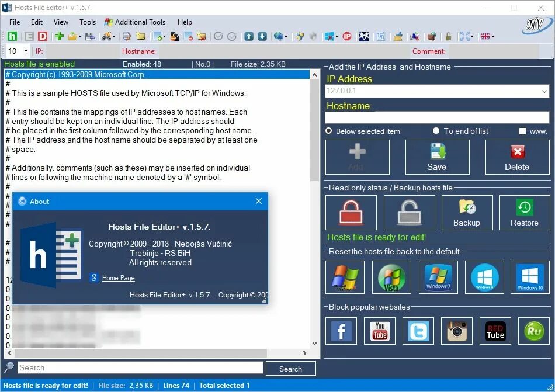Close the About dialog
Screen dimensions: 555x392
pyautogui.click(x=259, y=201)
